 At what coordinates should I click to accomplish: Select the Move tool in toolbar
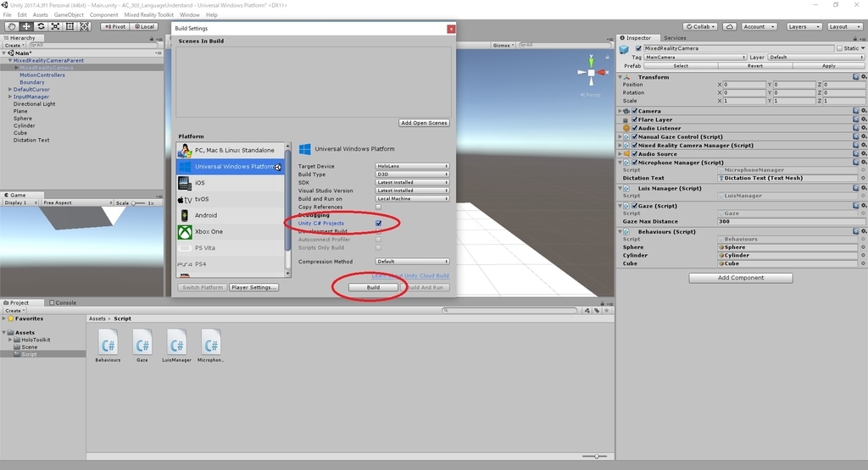(26, 26)
